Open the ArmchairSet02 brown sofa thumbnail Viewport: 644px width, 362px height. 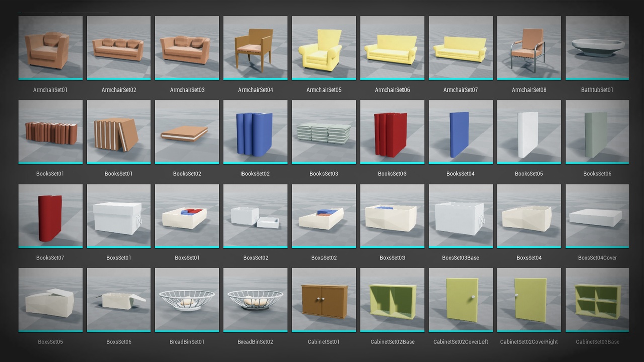click(x=119, y=48)
